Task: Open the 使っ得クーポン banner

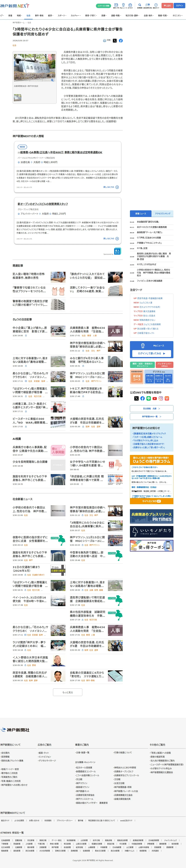Action: 152,546
